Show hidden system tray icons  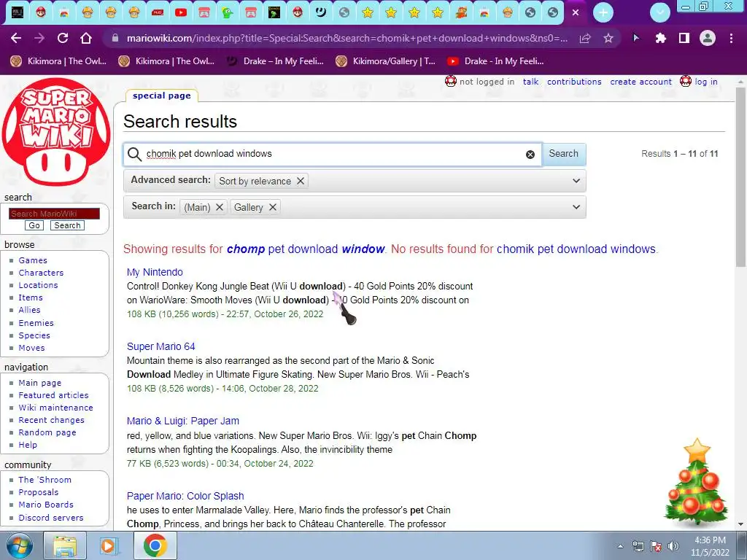pos(620,546)
